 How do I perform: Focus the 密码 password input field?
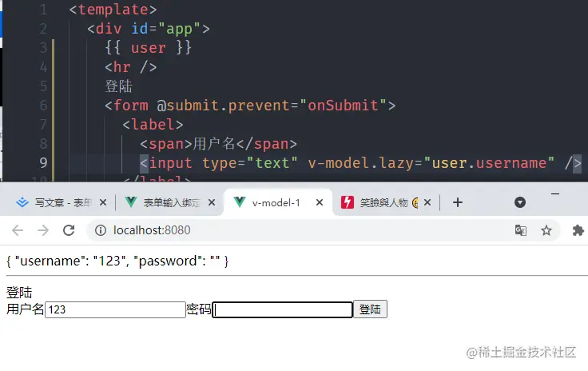pos(282,310)
